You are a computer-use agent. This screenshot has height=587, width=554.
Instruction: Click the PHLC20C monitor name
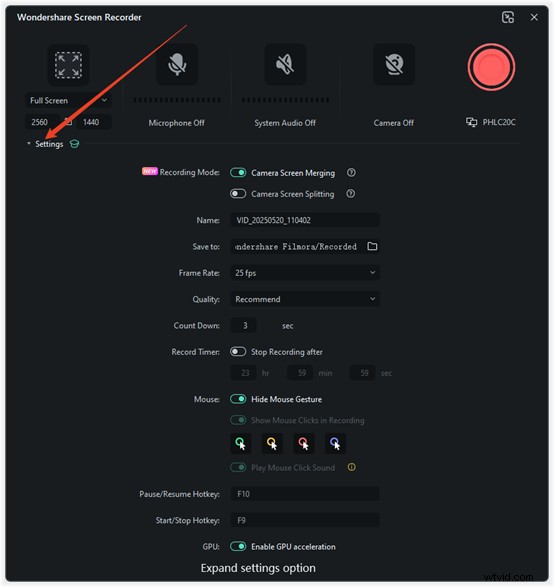point(499,122)
